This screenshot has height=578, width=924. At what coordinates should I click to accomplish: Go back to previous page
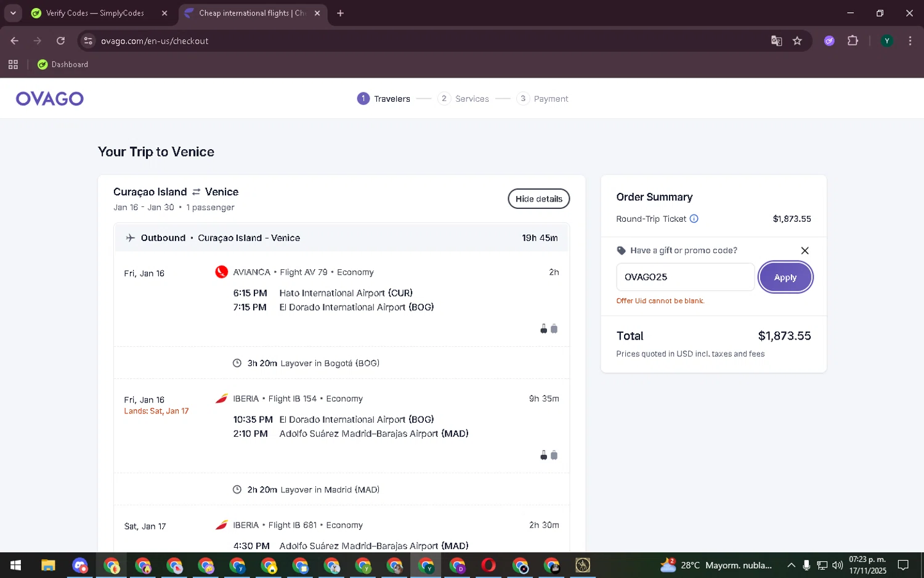coord(15,41)
